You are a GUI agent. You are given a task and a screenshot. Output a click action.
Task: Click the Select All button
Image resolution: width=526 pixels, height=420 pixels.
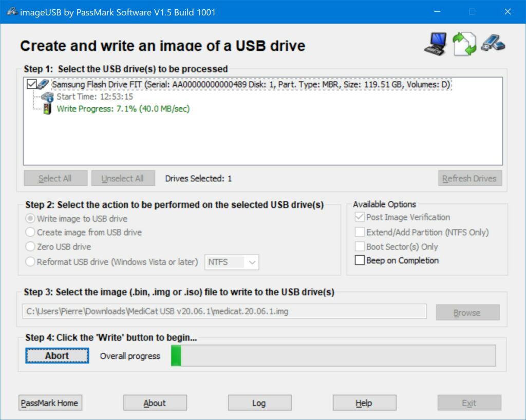(55, 178)
